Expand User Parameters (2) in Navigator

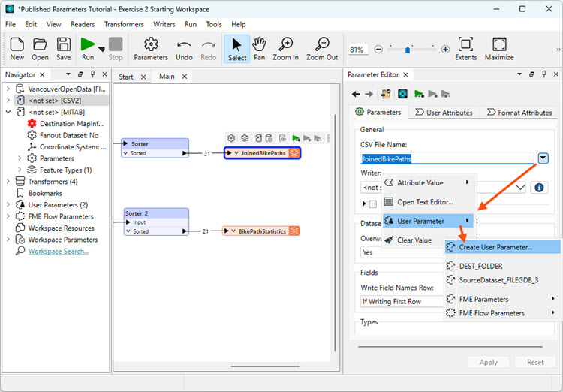[8, 205]
